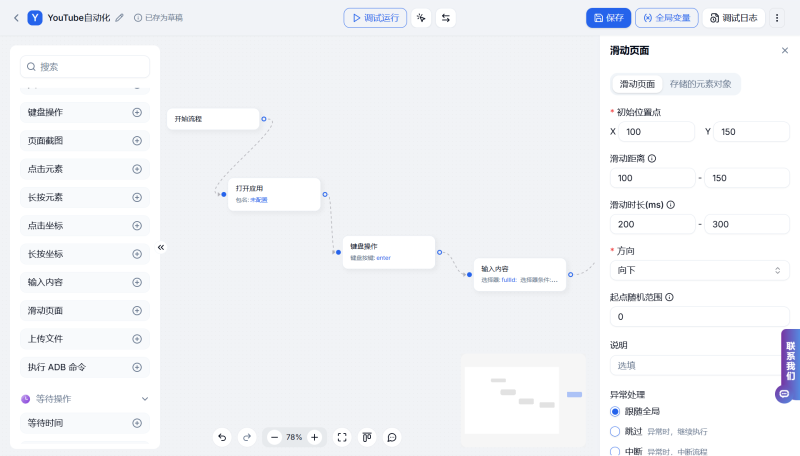The height and width of the screenshot is (456, 800).
Task: Open the comment bubble icon in bottom toolbar
Action: (392, 437)
